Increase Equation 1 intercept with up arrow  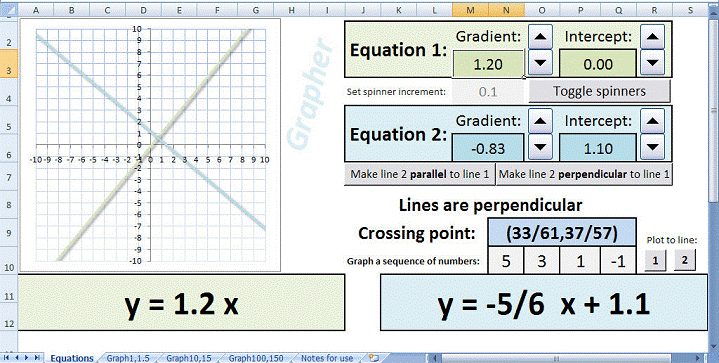pos(653,37)
